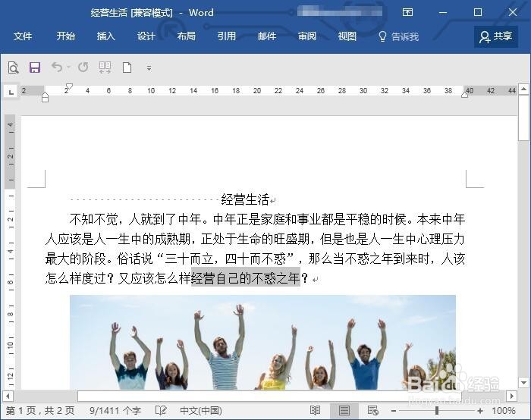This screenshot has height=420, width=531.
Task: Click the page count 第1页,共2页 in status bar
Action: 40,411
